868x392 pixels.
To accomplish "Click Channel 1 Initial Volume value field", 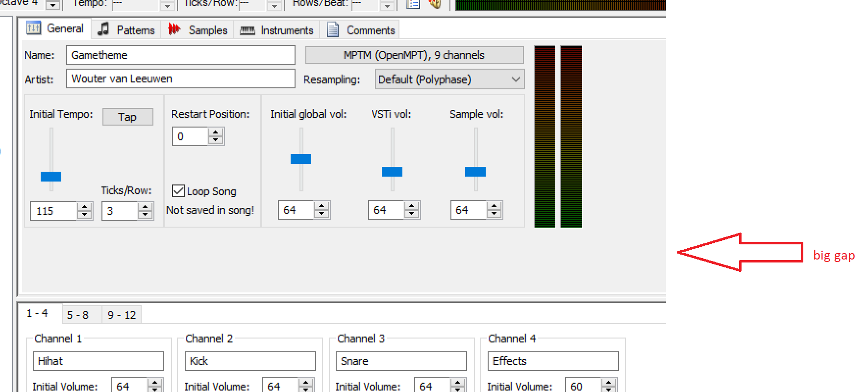I will point(130,386).
